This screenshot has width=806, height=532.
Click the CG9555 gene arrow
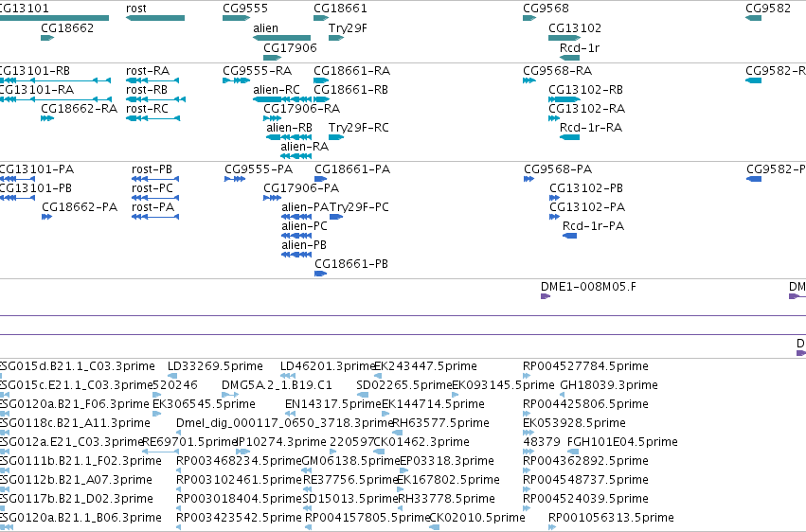[x=237, y=18]
